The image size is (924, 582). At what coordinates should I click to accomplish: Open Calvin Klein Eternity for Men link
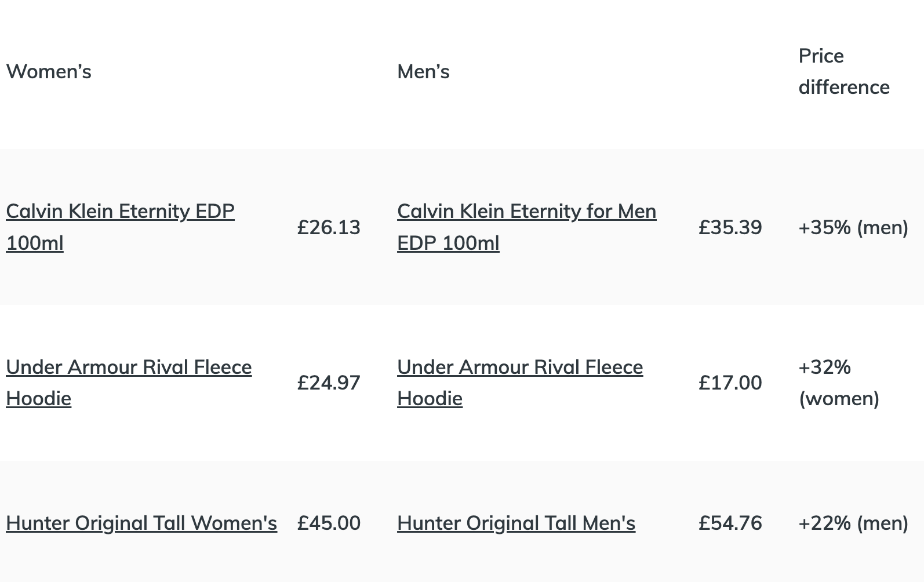pos(526,212)
